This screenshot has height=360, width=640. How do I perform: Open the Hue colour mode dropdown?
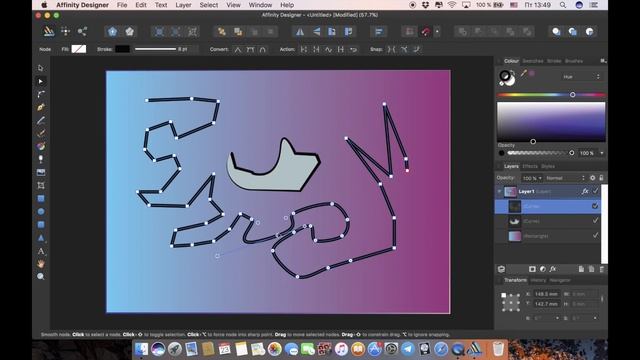click(581, 77)
